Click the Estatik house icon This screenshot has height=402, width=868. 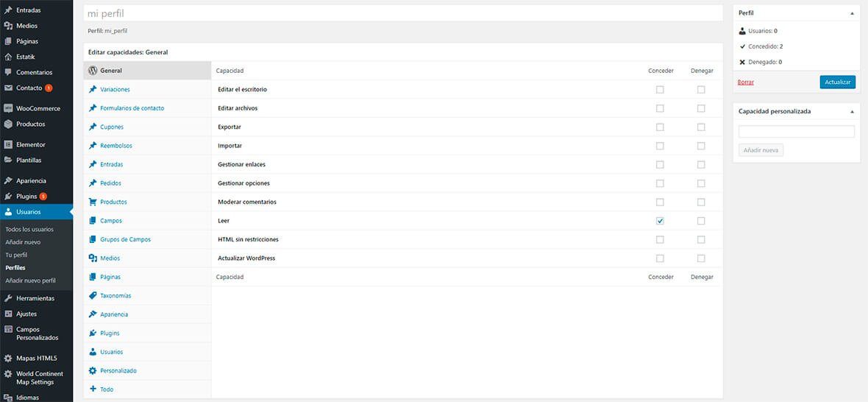[x=8, y=57]
